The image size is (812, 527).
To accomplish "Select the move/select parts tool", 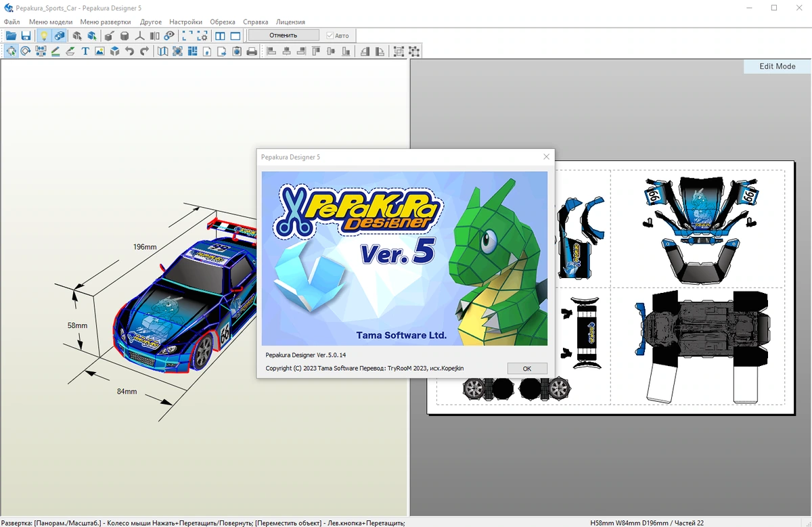I will 12,51.
